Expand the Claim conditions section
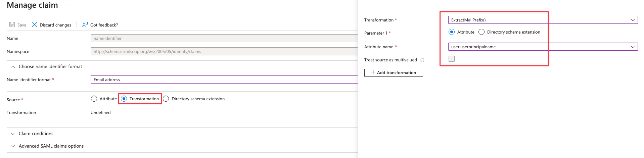 [13, 134]
